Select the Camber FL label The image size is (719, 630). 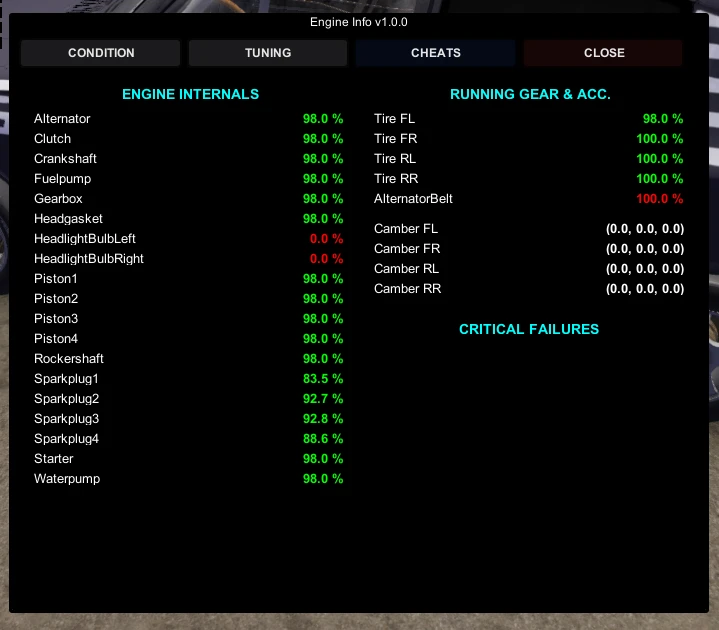[406, 229]
